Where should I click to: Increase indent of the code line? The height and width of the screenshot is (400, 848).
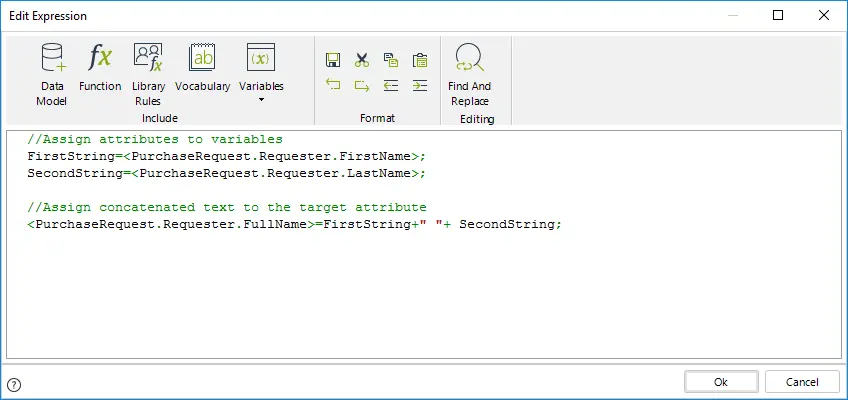(x=420, y=85)
